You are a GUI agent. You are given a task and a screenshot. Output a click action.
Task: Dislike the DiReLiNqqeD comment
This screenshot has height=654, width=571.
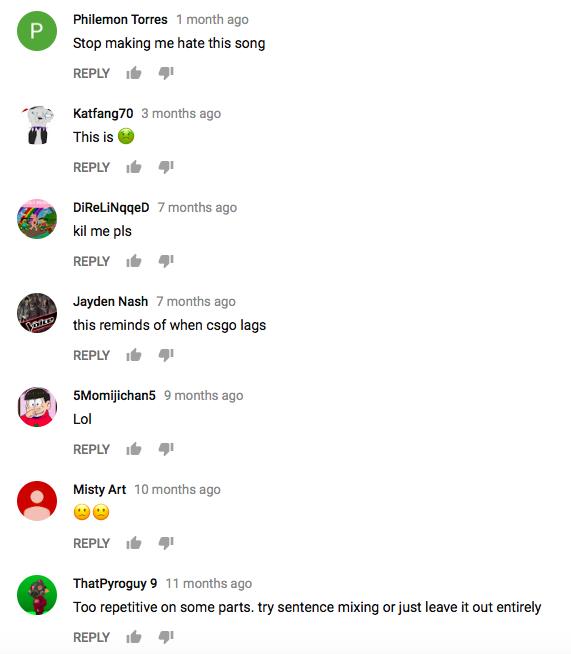coord(166,261)
